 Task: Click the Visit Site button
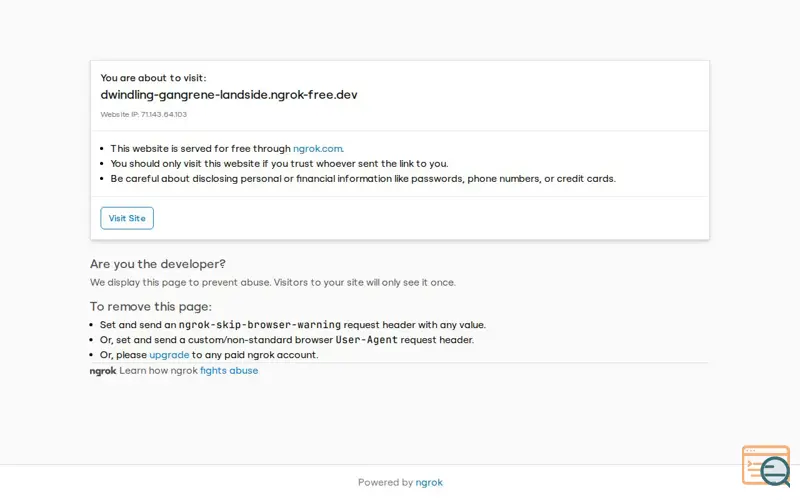coord(127,218)
